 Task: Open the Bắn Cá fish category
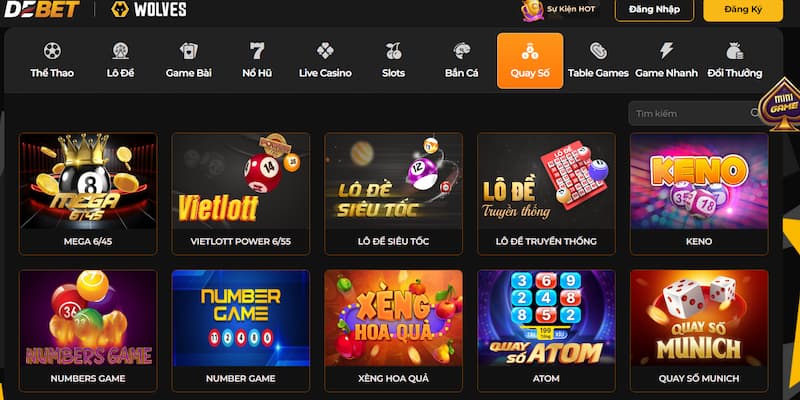(x=462, y=61)
